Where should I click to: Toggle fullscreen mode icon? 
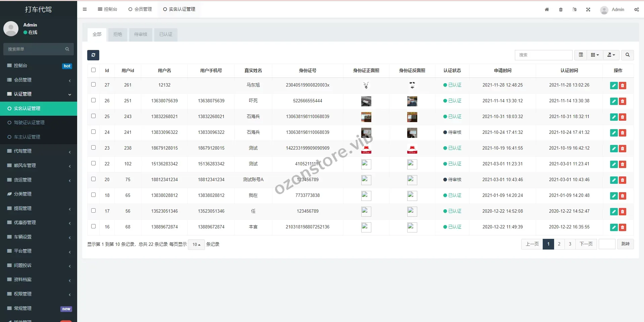588,9
